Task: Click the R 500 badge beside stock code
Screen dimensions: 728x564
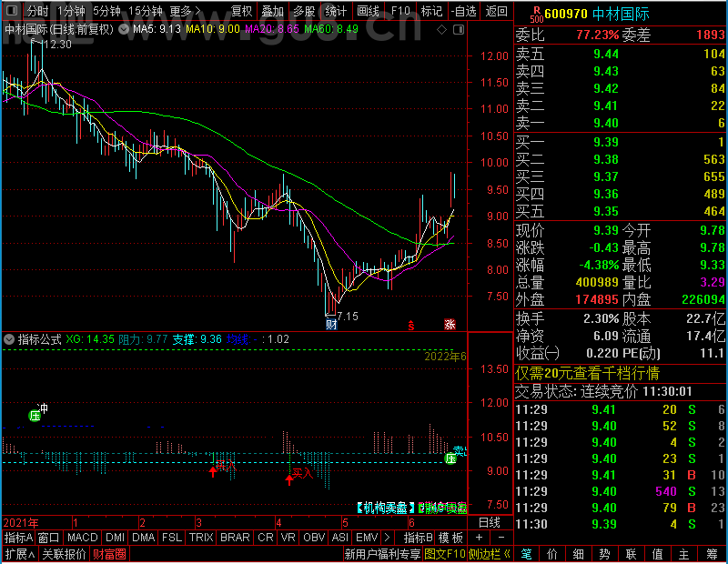Action: tap(537, 15)
